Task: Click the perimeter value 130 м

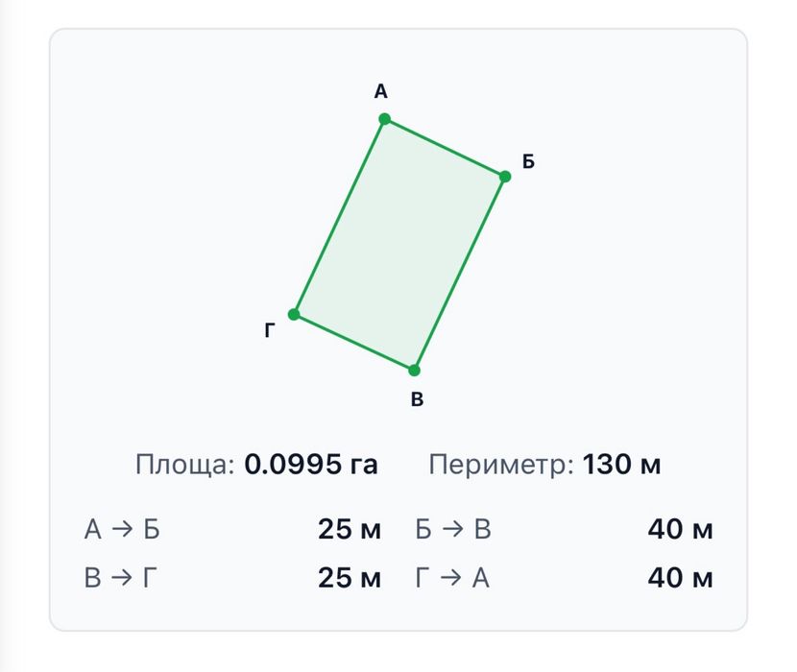Action: [x=621, y=464]
